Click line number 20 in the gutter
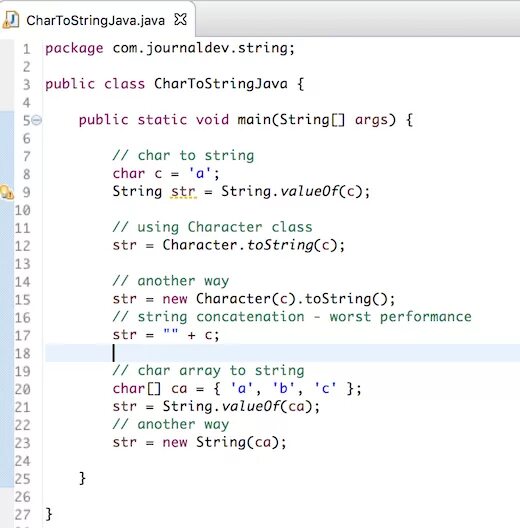 [x=23, y=389]
